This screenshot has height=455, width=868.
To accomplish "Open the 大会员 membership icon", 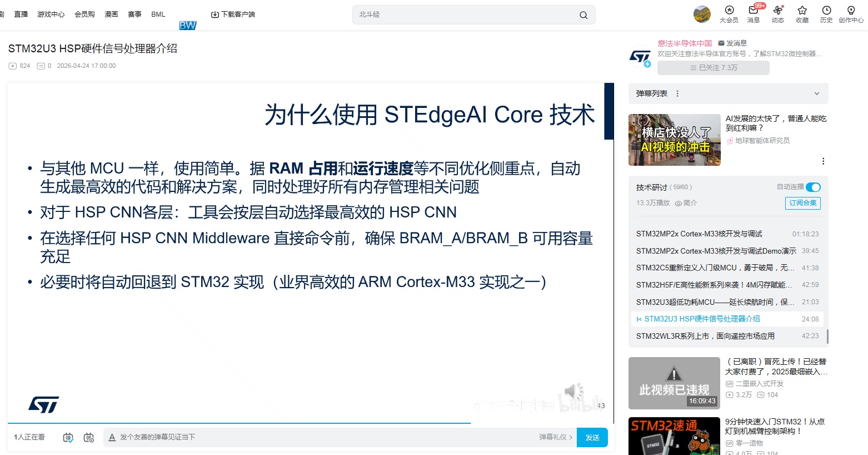I will coord(729,14).
